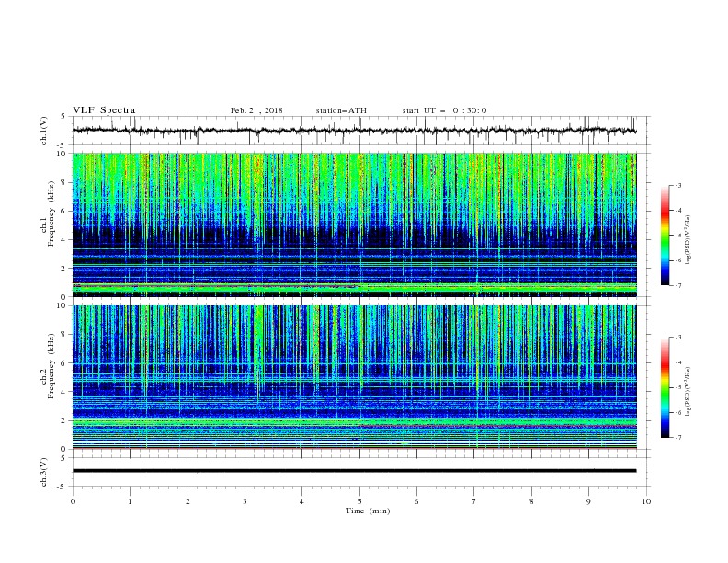This screenshot has height=563, width=728.
Task: Click time axis tick label "1"
Action: pos(130,501)
